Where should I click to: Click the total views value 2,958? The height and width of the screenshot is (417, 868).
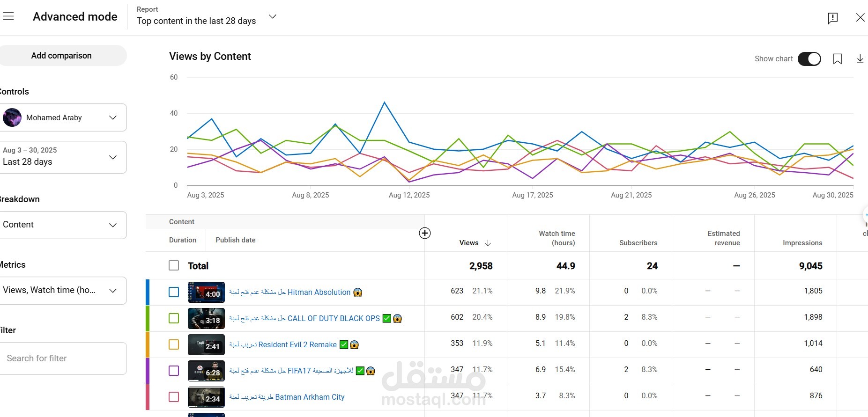[x=481, y=266]
